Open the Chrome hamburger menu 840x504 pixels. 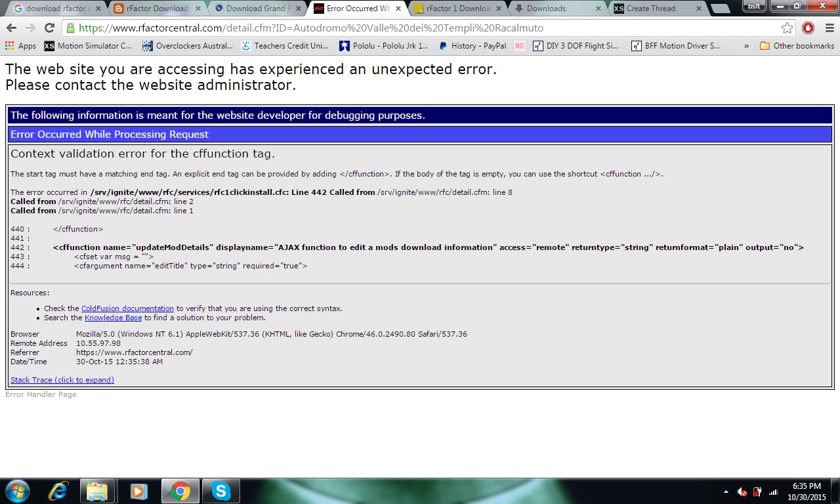(829, 28)
